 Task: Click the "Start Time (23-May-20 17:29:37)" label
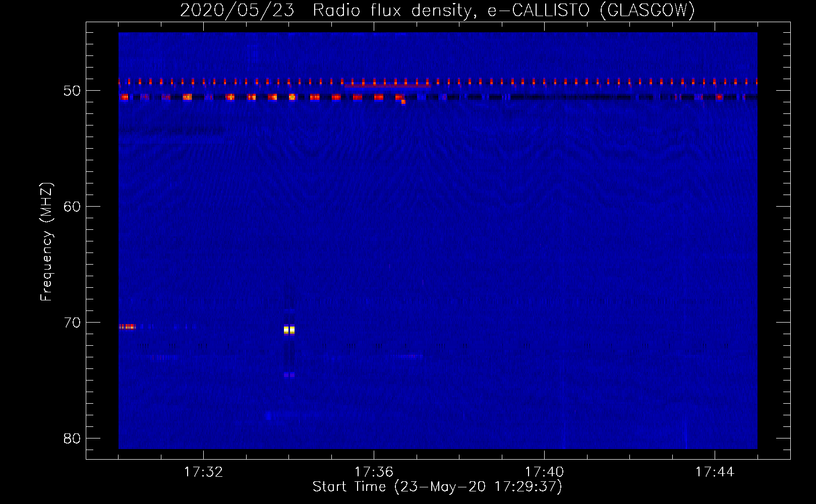click(x=437, y=487)
